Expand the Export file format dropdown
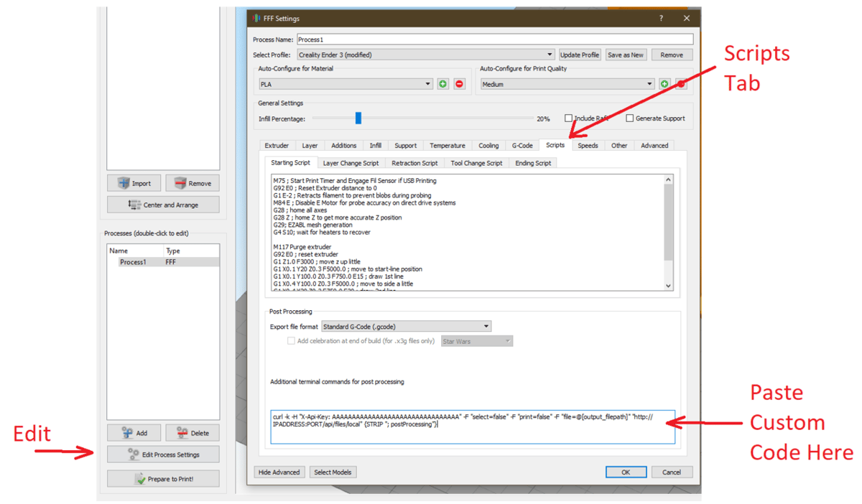The image size is (862, 504). tap(407, 327)
